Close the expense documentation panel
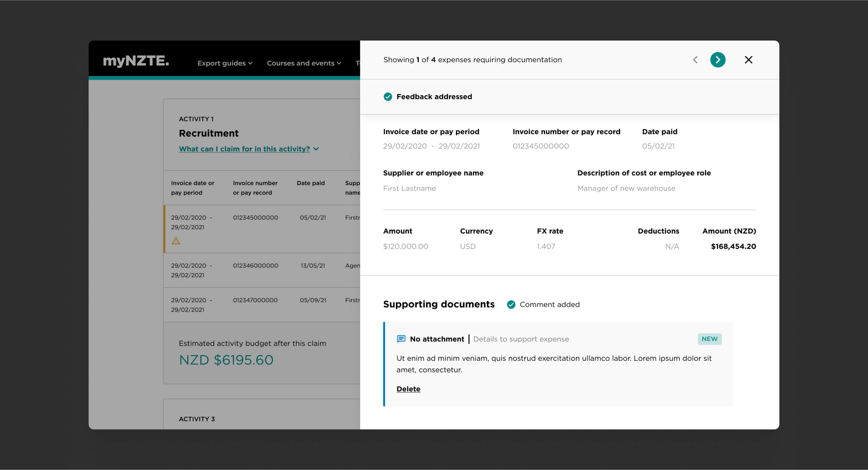Screen dimensions: 868x470 [x=748, y=60]
